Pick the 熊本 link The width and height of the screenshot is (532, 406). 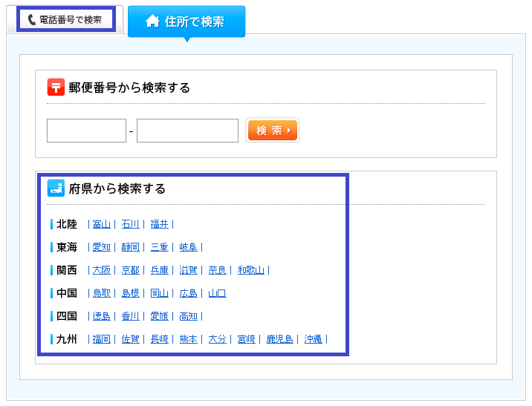pos(188,339)
